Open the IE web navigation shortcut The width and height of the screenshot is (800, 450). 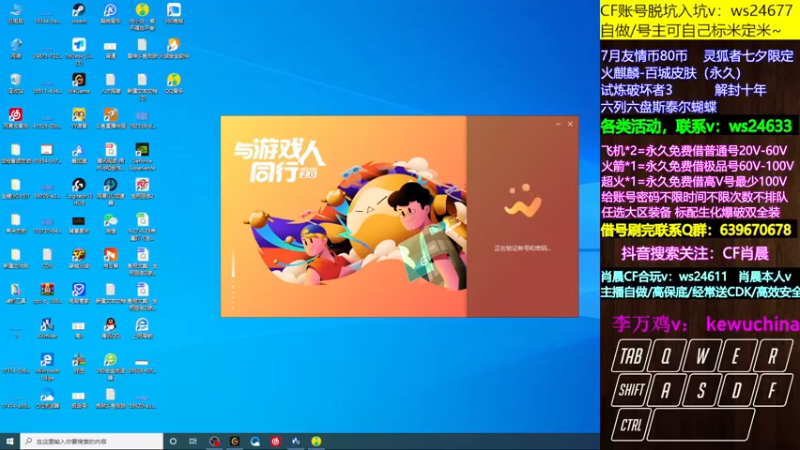point(142,328)
